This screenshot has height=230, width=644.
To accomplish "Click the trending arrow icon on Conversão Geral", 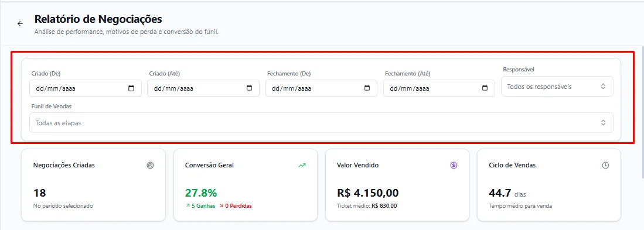I will click(302, 165).
